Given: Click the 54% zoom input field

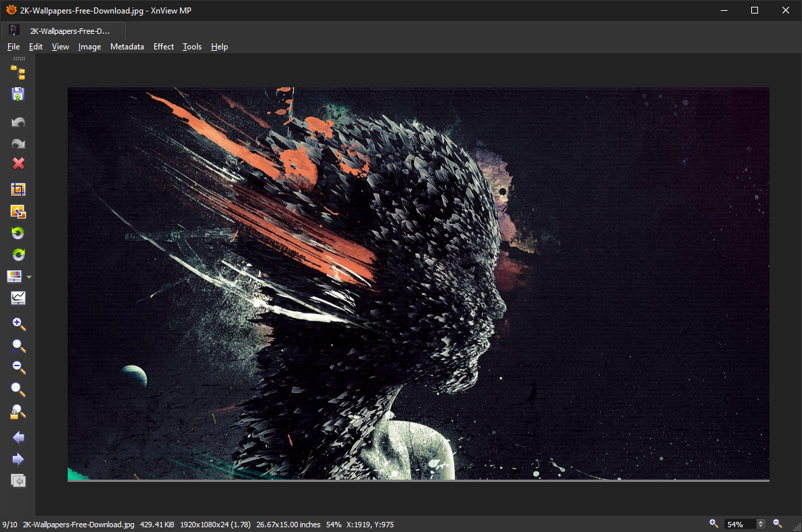Looking at the screenshot, I should [739, 524].
